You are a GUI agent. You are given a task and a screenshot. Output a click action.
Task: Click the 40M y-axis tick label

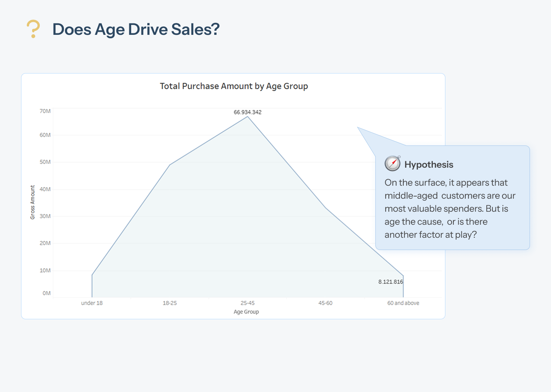click(x=45, y=189)
